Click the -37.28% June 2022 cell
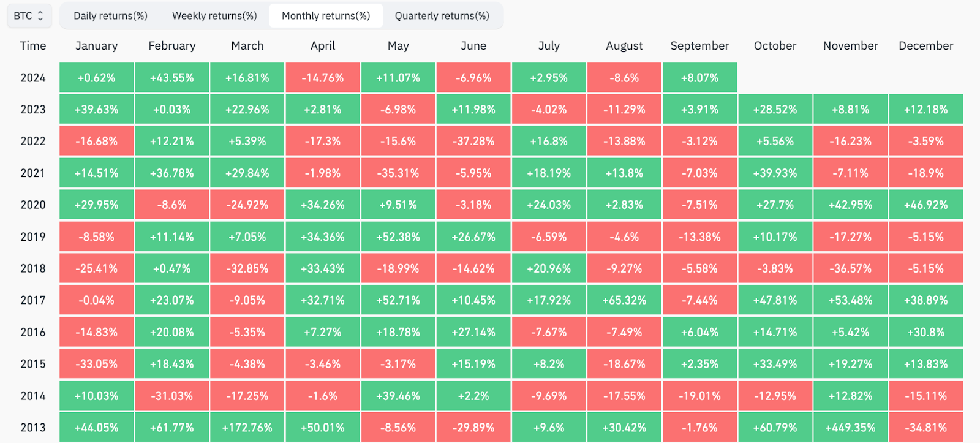 [x=473, y=142]
